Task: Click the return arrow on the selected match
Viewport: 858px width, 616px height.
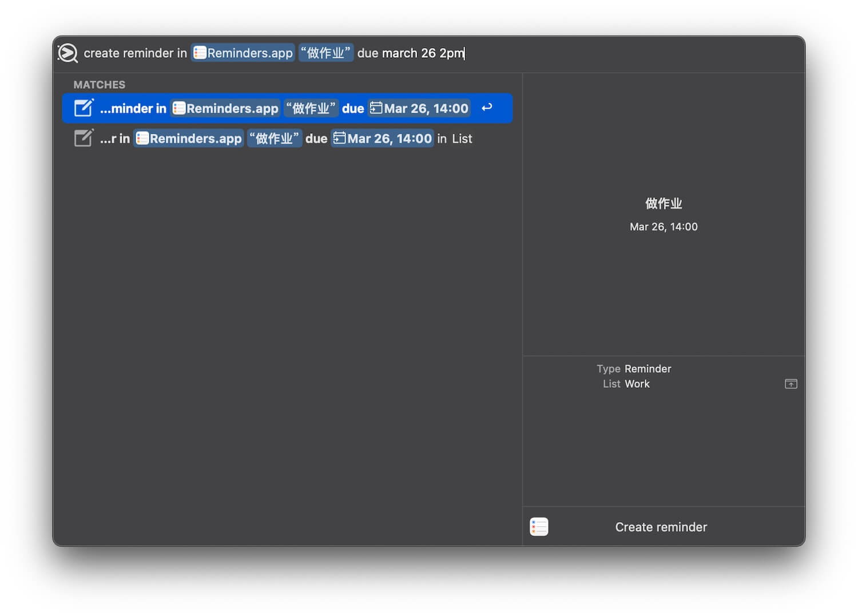Action: (x=487, y=108)
